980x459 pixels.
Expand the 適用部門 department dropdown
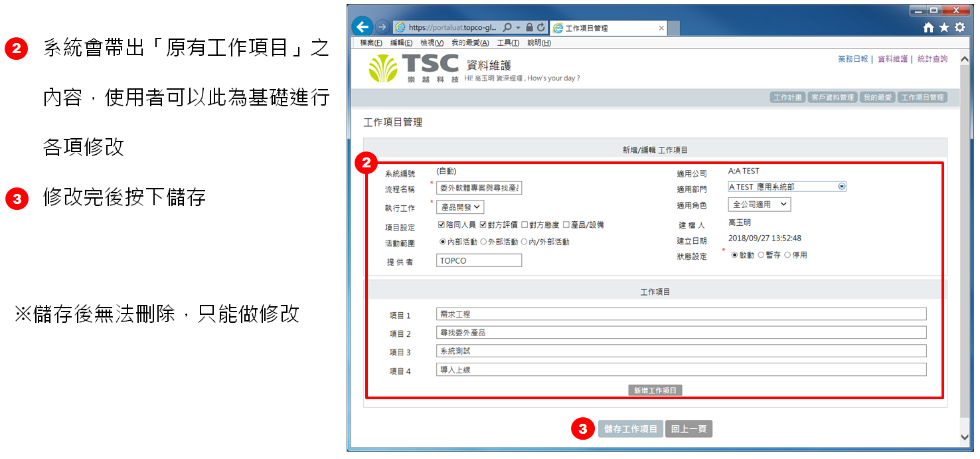click(x=842, y=187)
